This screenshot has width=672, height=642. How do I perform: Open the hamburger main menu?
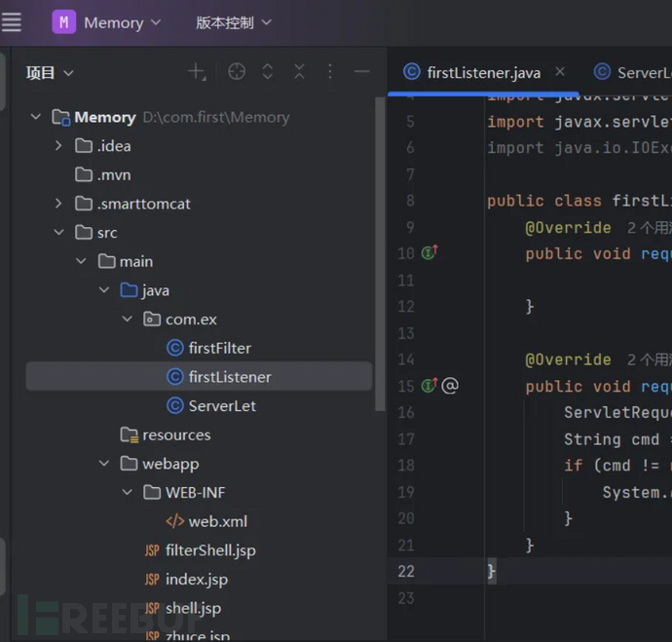[12, 22]
